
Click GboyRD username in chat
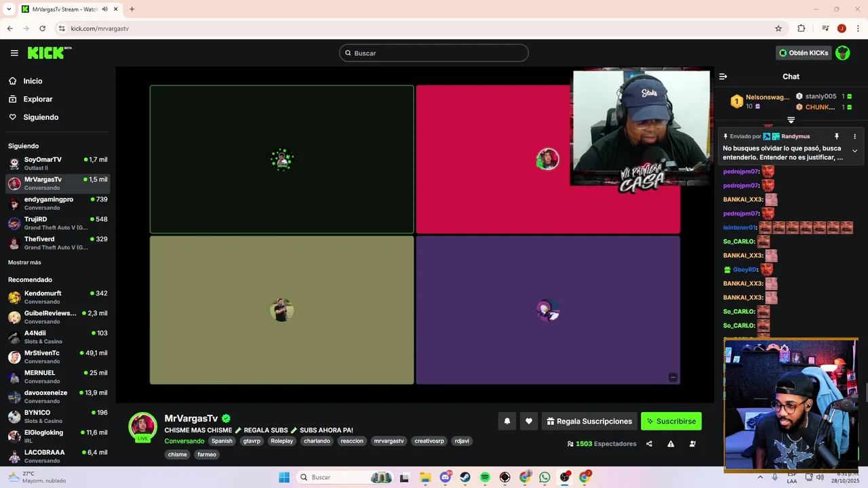click(x=745, y=270)
